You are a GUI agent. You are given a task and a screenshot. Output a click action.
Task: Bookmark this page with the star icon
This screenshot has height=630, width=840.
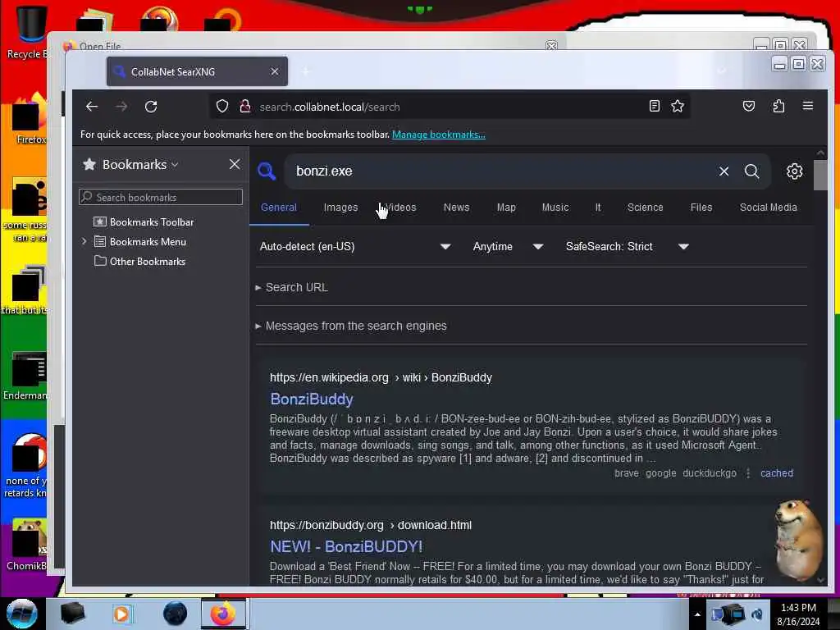tap(678, 106)
